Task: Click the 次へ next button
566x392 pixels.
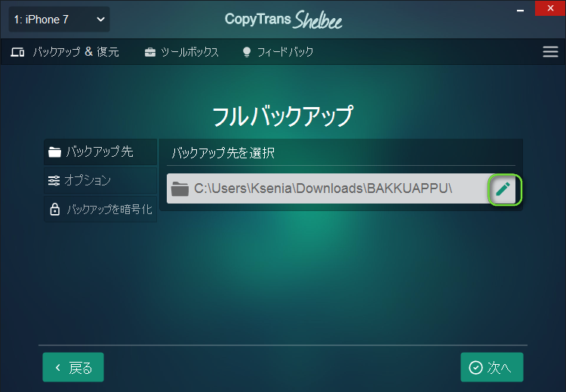Action: coord(491,367)
